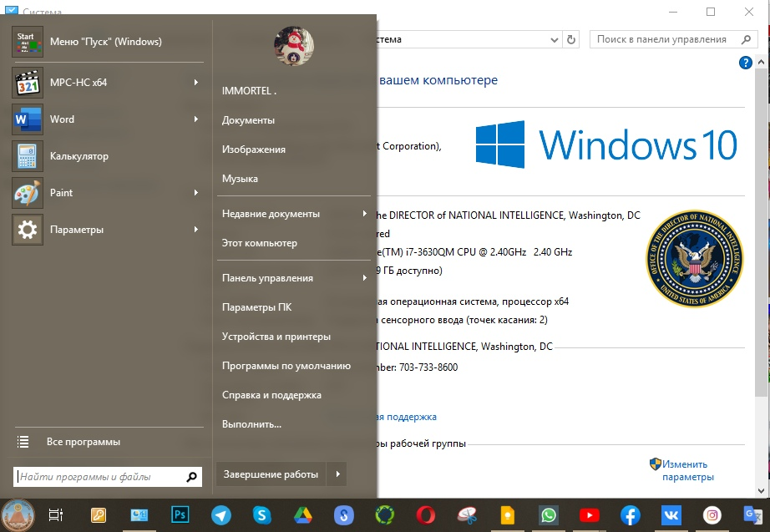Expand MPC-HC x64 submenu arrow
This screenshot has height=532, width=770.
196,83
